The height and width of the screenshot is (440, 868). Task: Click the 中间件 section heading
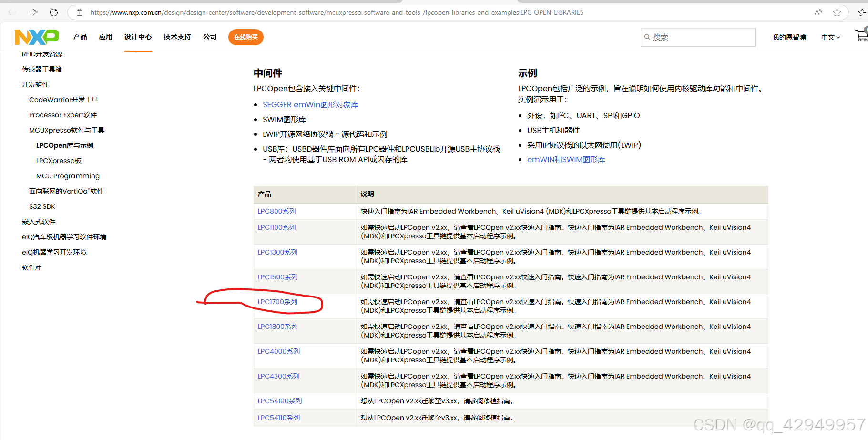(268, 73)
